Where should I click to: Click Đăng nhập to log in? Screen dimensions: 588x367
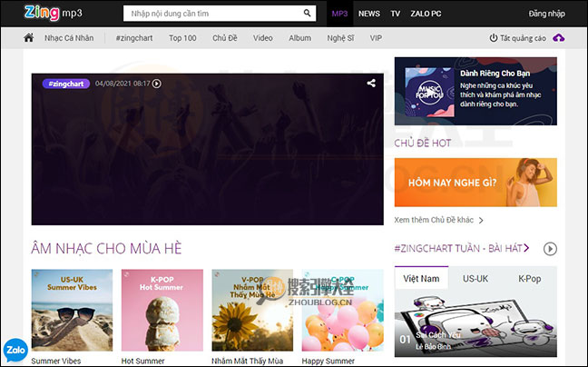pyautogui.click(x=547, y=14)
